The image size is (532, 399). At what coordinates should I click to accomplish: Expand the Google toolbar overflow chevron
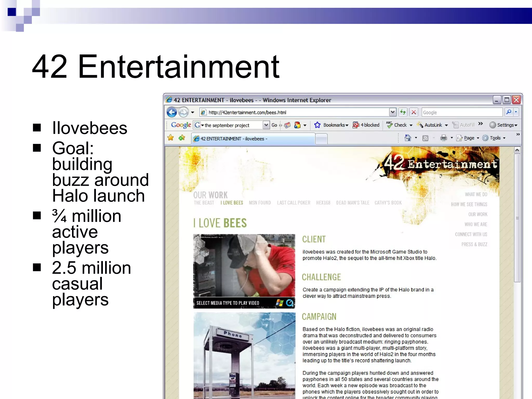pos(481,124)
